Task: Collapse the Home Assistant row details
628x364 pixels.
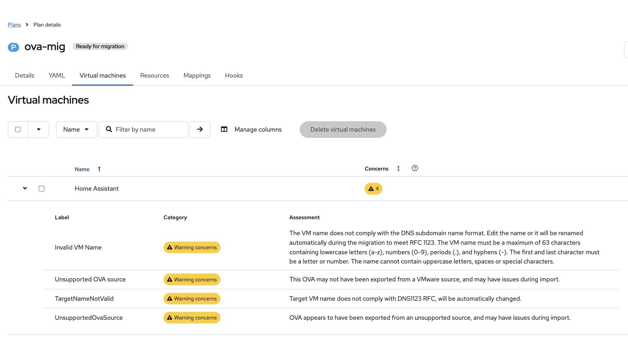Action: pos(25,188)
